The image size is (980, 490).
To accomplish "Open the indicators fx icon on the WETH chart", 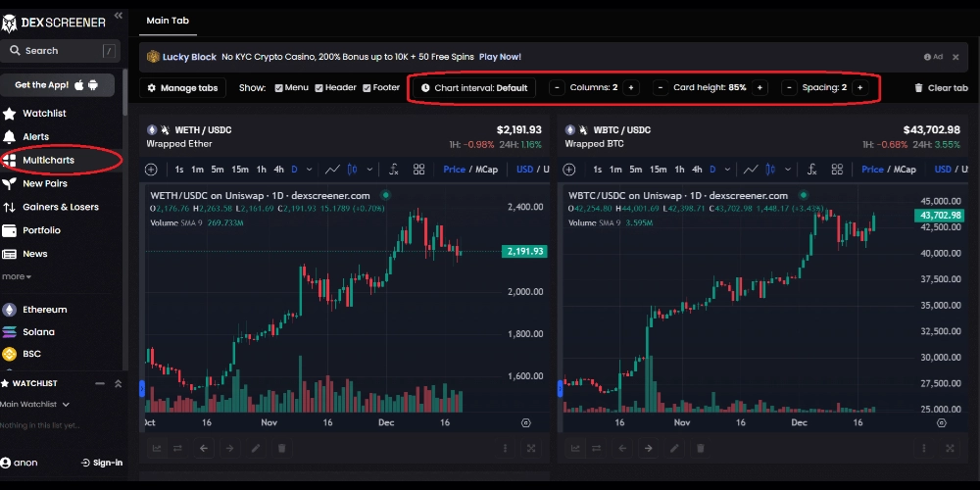I will pos(394,170).
